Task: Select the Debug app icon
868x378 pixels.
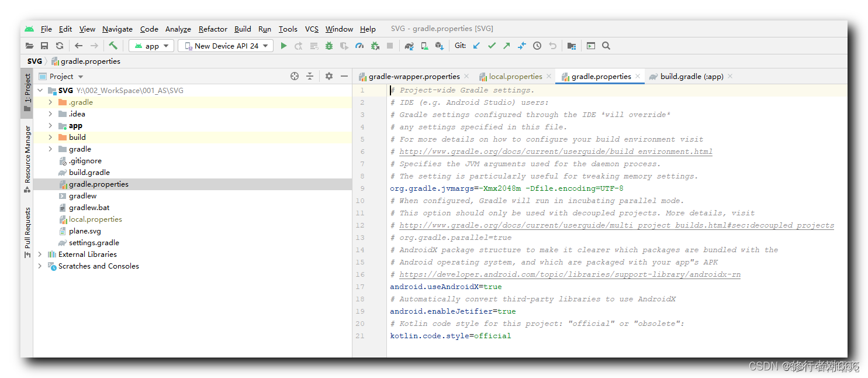Action: [328, 46]
